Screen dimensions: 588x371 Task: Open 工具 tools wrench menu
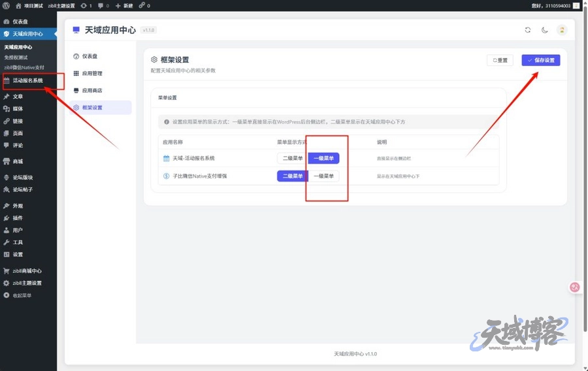pos(28,242)
